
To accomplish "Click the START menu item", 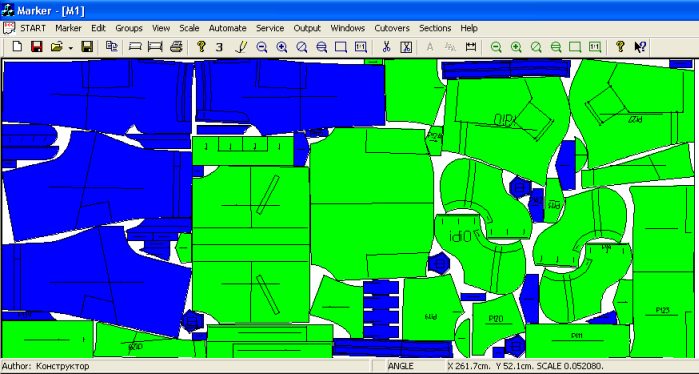I will pos(33,28).
